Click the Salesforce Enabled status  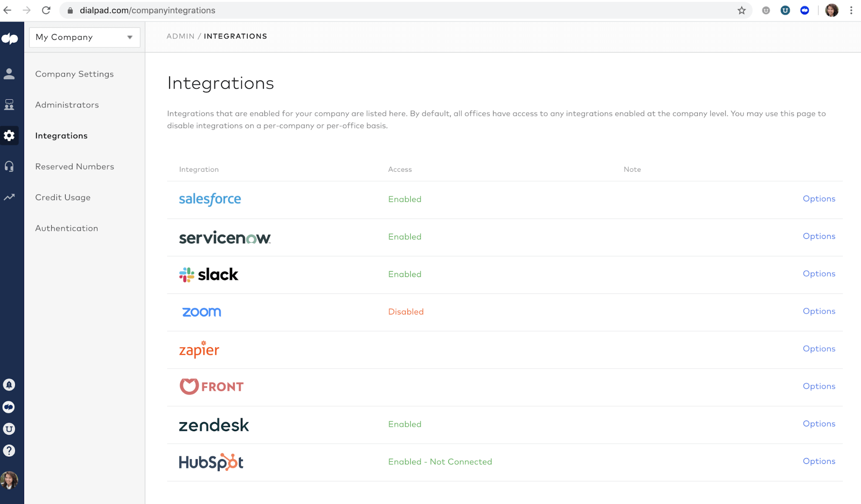(404, 199)
